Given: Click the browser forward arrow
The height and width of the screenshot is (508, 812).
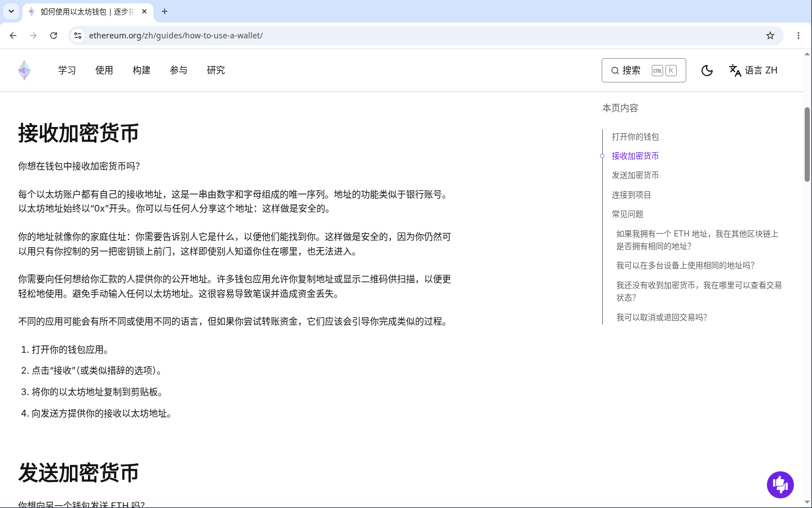Looking at the screenshot, I should [33, 36].
